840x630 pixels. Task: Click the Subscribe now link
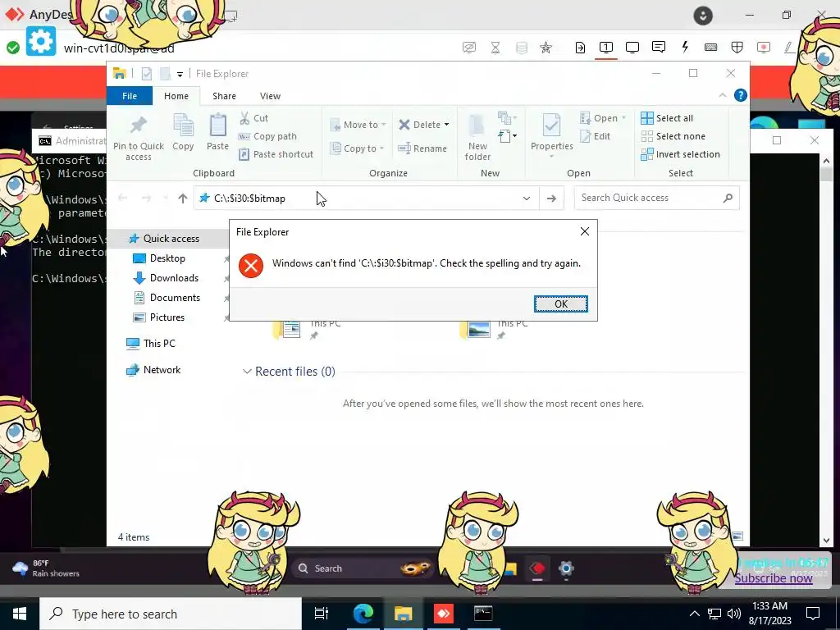click(x=773, y=578)
